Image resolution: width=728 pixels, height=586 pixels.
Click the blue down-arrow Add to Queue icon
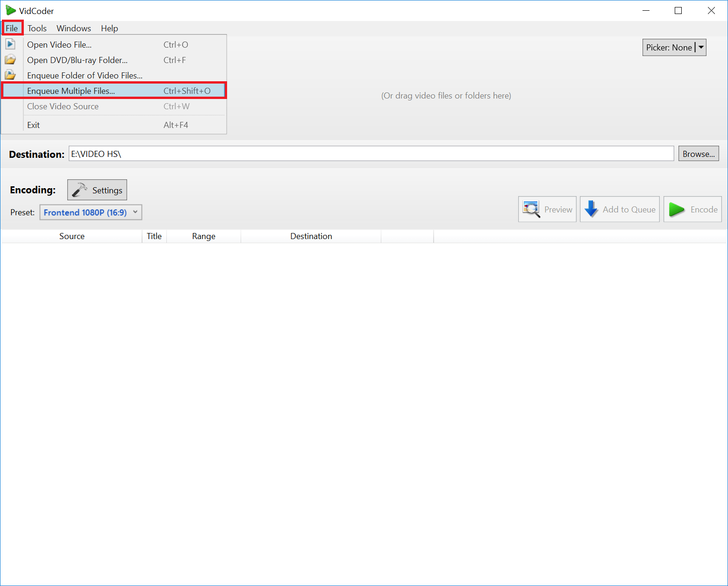[591, 209]
